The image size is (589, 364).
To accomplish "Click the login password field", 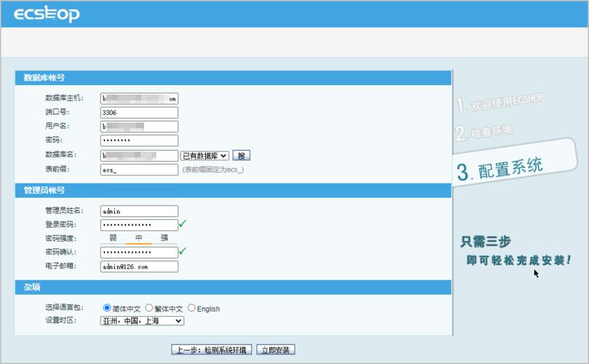I will pos(139,225).
